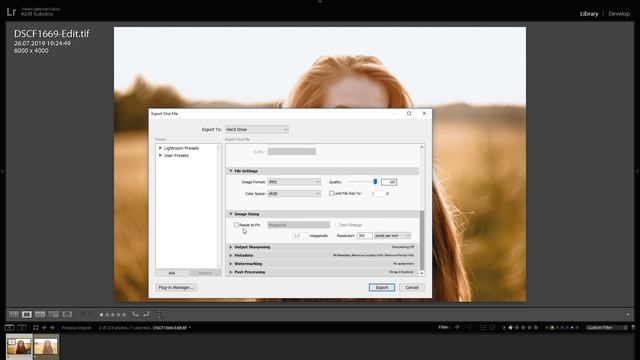Show second window display icon in filmstrip bar

pos(22,327)
